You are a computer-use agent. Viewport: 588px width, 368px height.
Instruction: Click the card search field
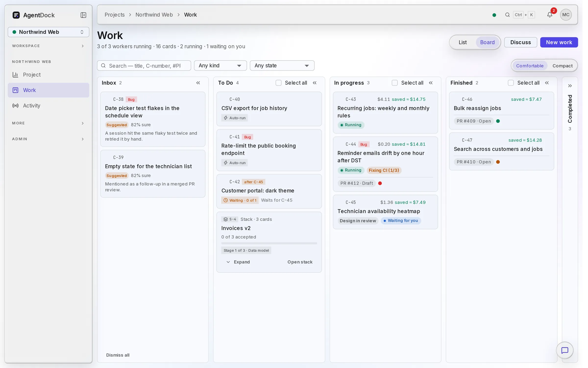pos(144,66)
